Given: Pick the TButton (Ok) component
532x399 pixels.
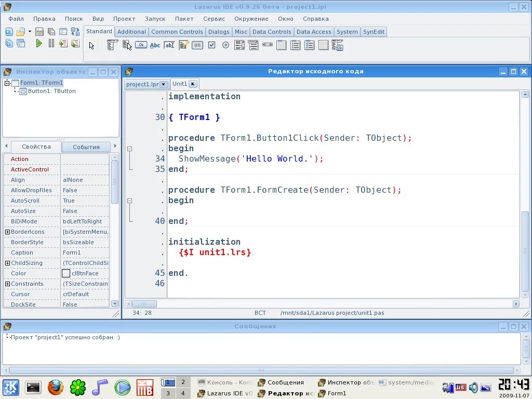Looking at the screenshot, I should click(141, 45).
